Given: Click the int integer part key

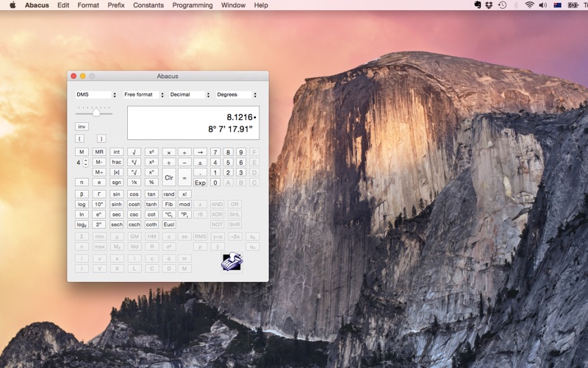Looking at the screenshot, I should (117, 152).
